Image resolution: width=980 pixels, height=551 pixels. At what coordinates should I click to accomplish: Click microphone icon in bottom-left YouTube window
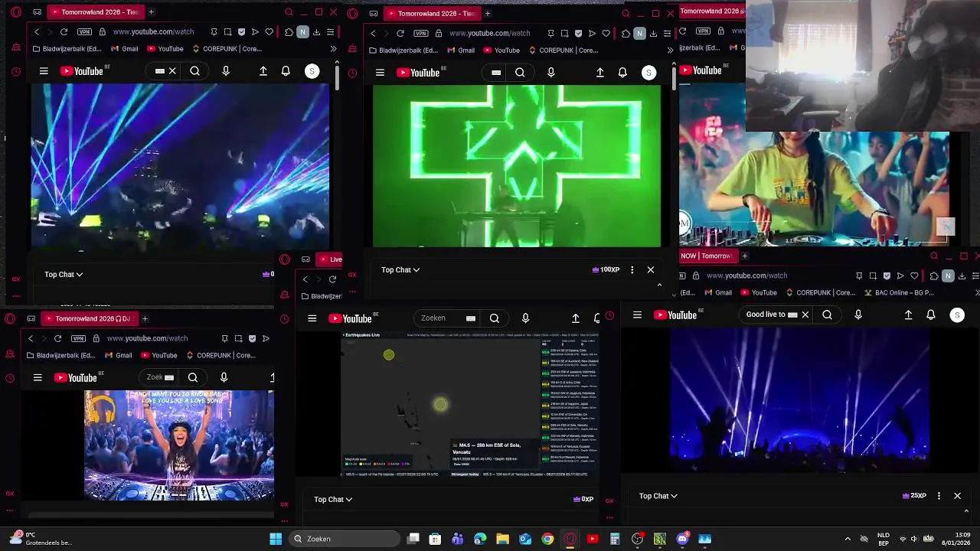[x=224, y=377]
